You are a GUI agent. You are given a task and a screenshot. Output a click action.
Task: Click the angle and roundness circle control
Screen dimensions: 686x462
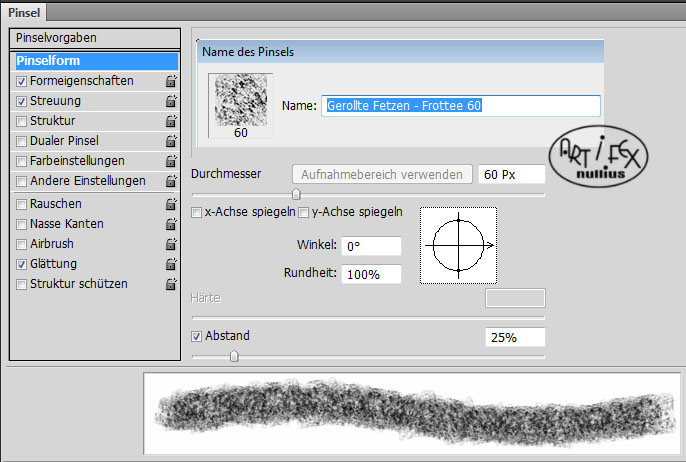click(458, 245)
